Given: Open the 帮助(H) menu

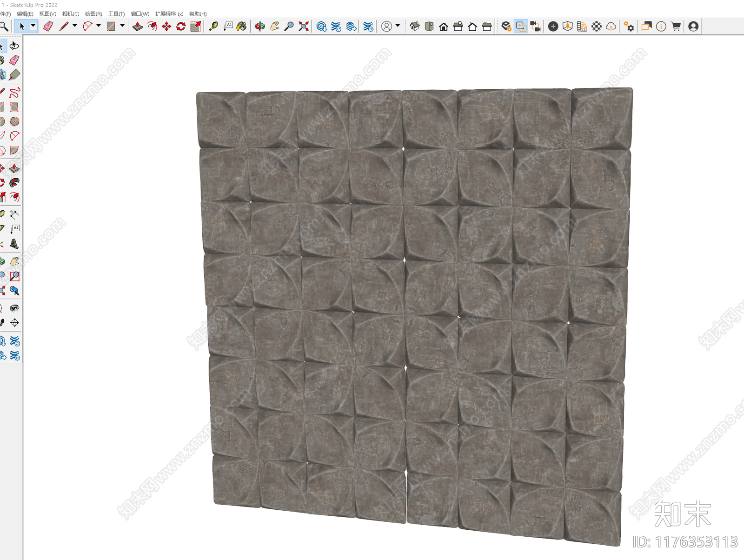Looking at the screenshot, I should (x=198, y=14).
